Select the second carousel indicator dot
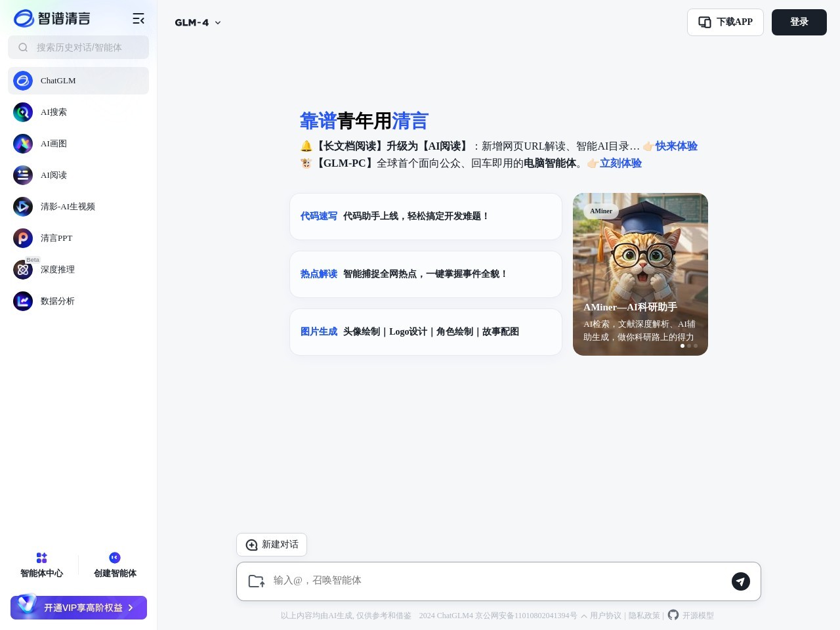Screen dimensions: 840x630 click(x=689, y=345)
